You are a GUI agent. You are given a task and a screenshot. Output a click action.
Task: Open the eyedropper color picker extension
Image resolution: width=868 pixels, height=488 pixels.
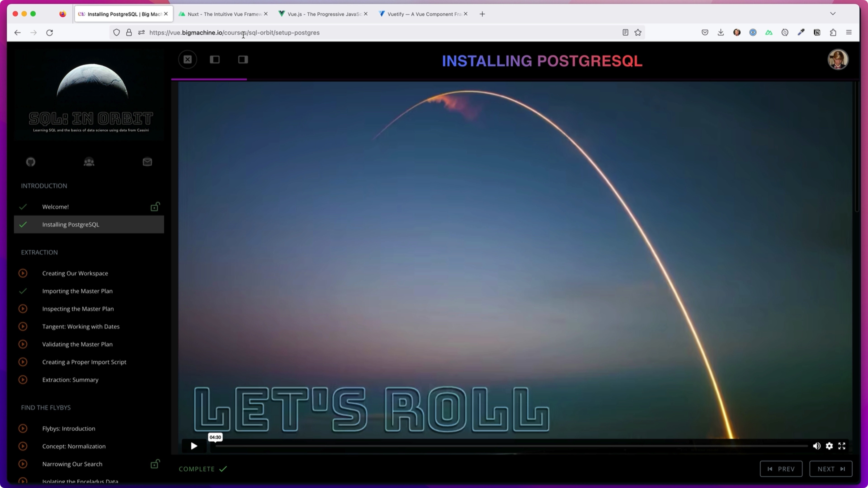pos(801,33)
